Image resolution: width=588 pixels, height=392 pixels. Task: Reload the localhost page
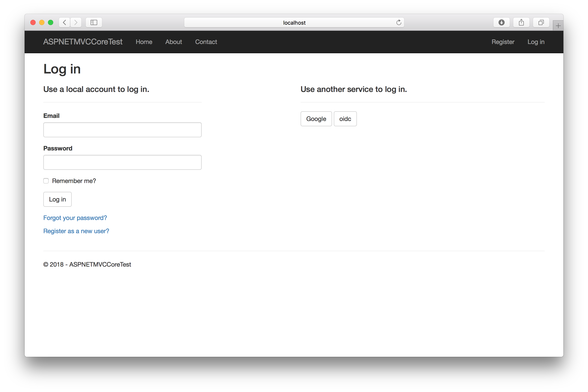tap(399, 22)
